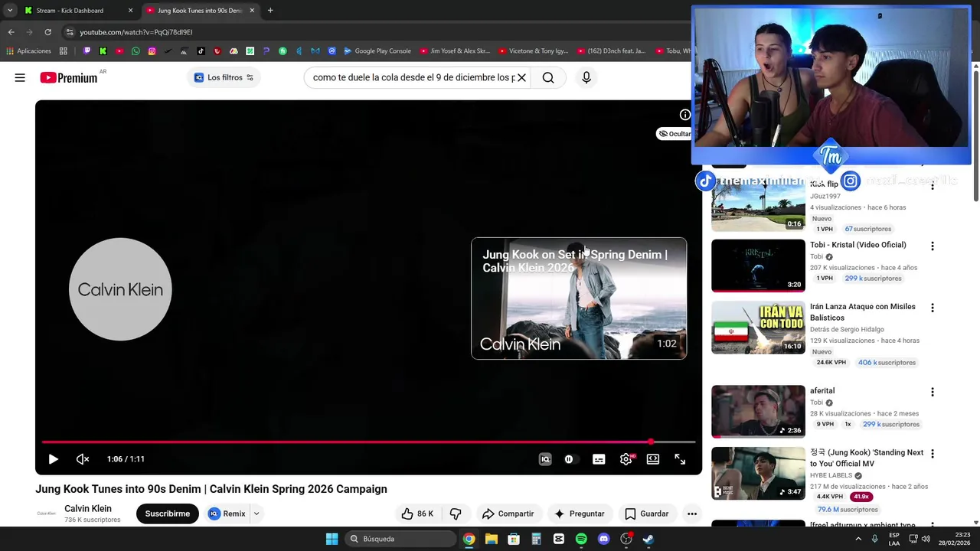Viewport: 980px width, 551px height.
Task: Open the suggested Jung Kook on Set video
Action: 579,298
